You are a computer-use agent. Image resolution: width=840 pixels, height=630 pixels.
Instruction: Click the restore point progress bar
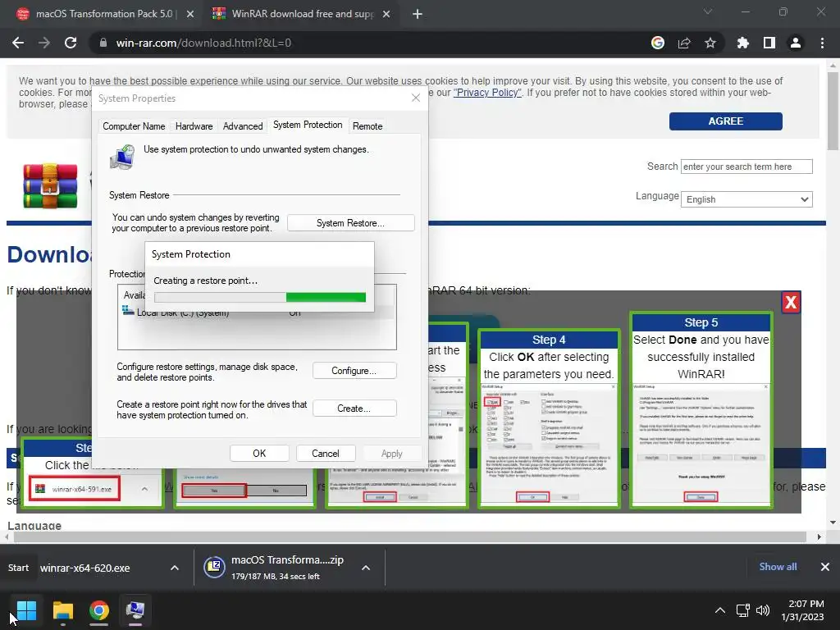click(260, 297)
